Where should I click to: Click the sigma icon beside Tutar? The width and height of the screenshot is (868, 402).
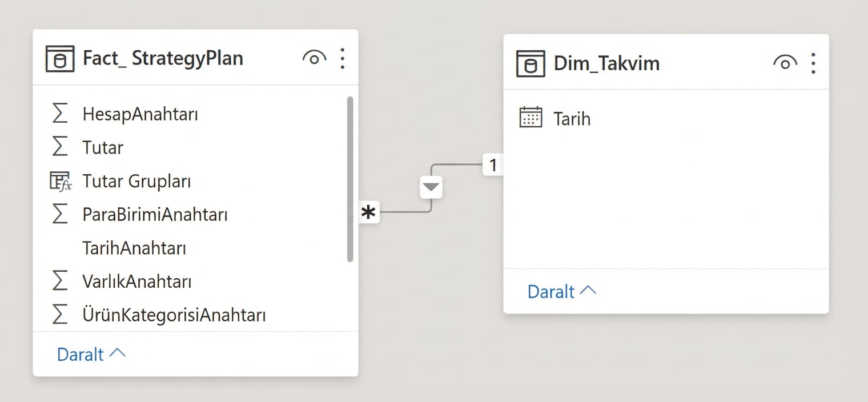(x=60, y=147)
